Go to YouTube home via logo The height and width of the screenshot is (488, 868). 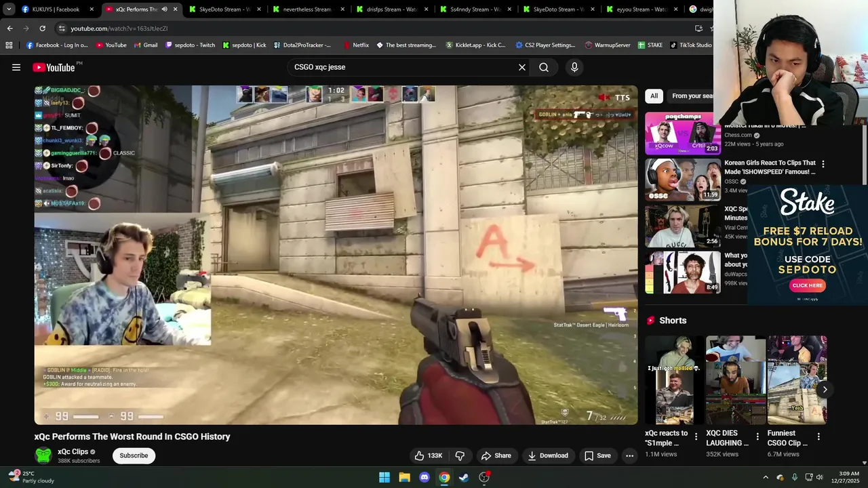54,67
